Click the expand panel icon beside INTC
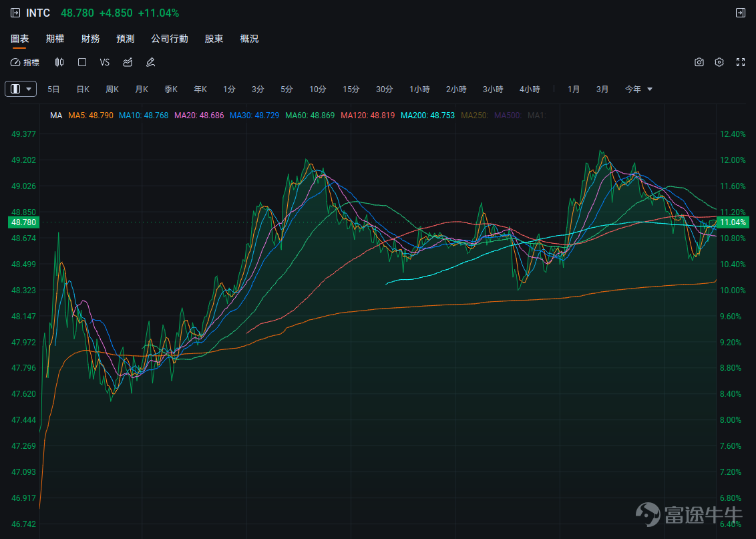This screenshot has height=539, width=756. (x=15, y=13)
